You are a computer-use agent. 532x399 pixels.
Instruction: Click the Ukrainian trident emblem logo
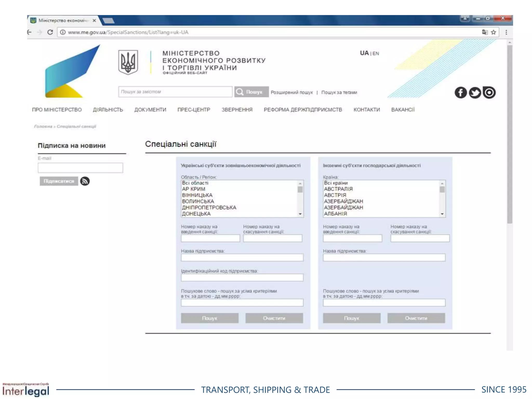[128, 62]
